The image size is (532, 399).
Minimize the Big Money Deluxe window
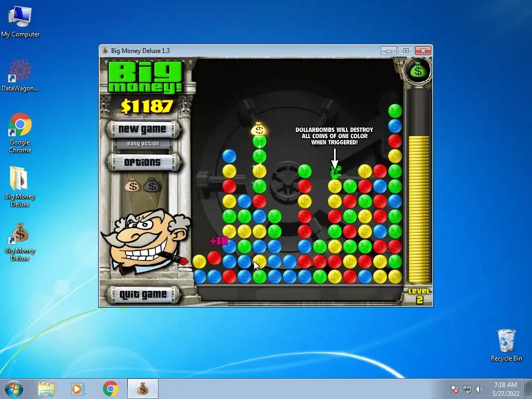click(x=389, y=51)
